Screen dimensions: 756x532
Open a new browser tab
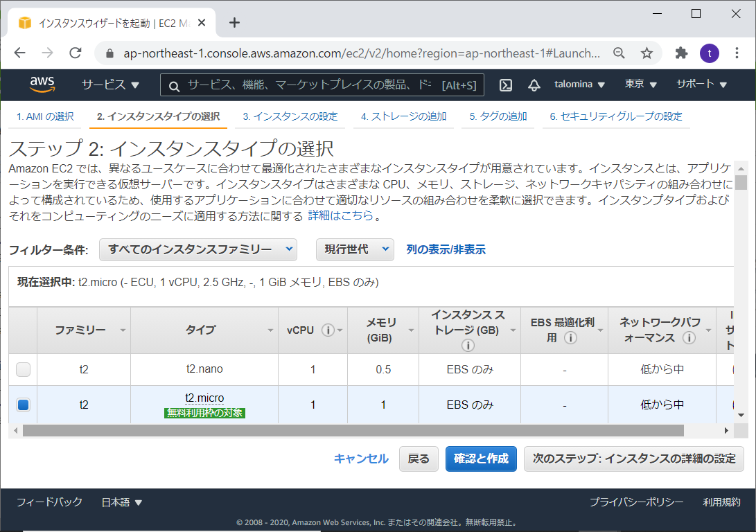(x=234, y=23)
